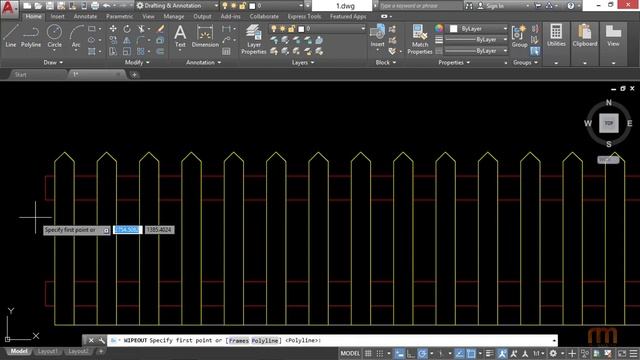
Task: Choose the Polyline option in command line
Action: point(264,340)
